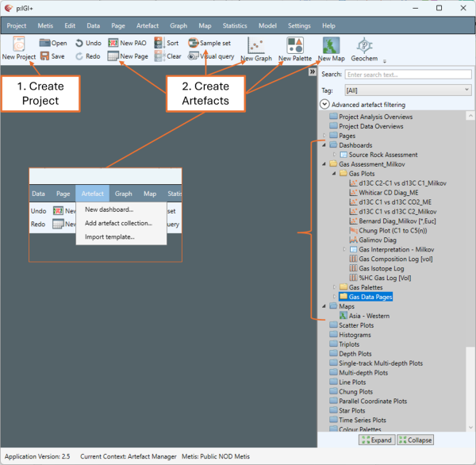Click the Undo toolbar button
476x465 pixels.
click(87, 43)
